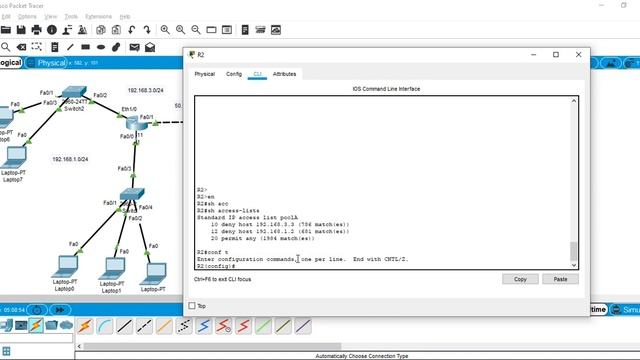Select the CLI tab in R2 window
The image size is (640, 360).
click(x=257, y=74)
